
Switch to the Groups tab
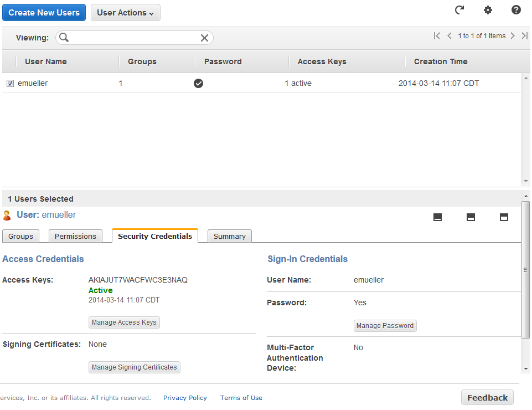pos(21,236)
